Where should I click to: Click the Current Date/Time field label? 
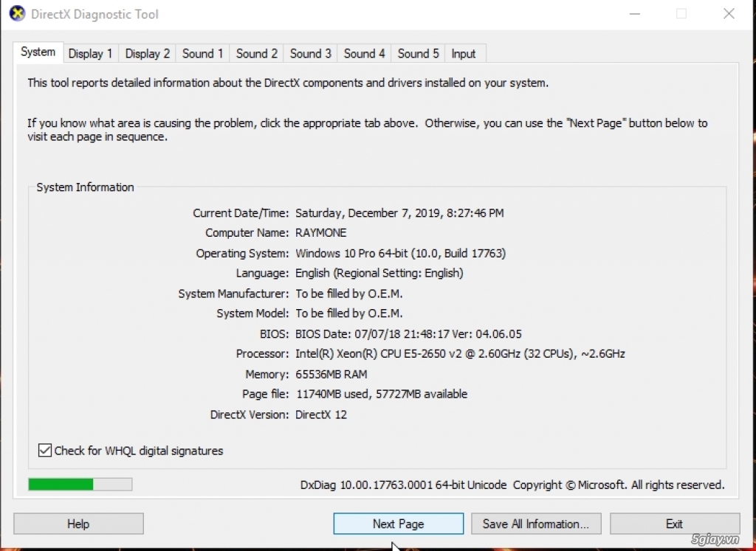(241, 213)
